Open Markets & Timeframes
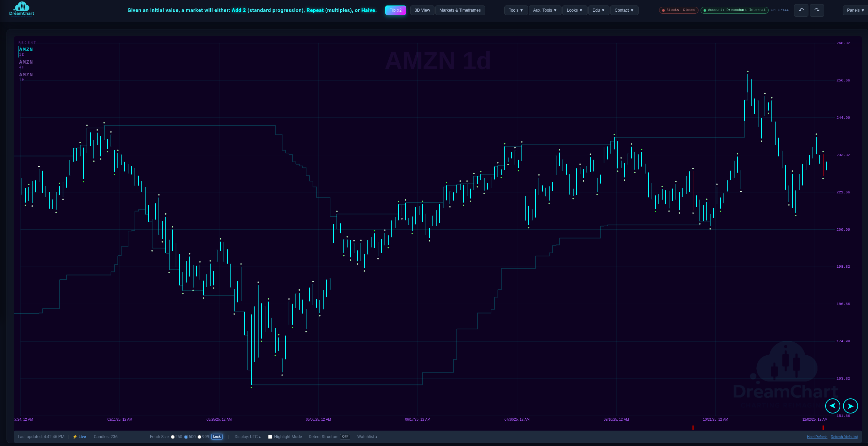868x446 pixels. (460, 10)
